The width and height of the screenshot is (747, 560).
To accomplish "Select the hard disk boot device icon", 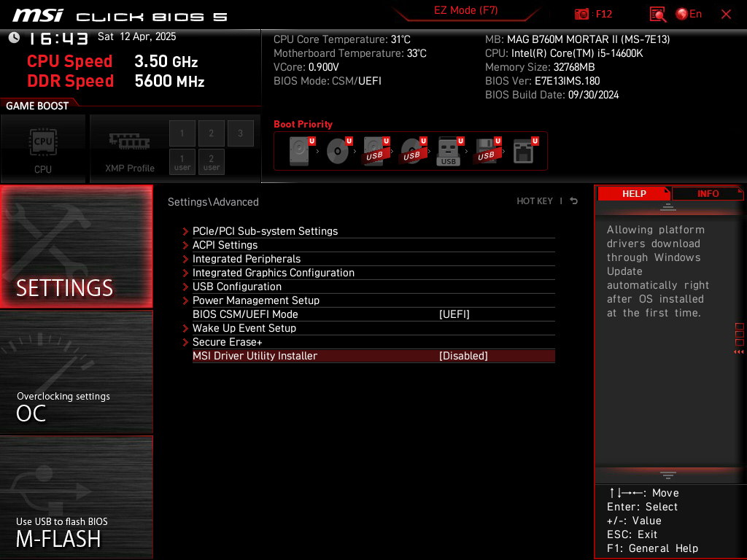I will (302, 151).
